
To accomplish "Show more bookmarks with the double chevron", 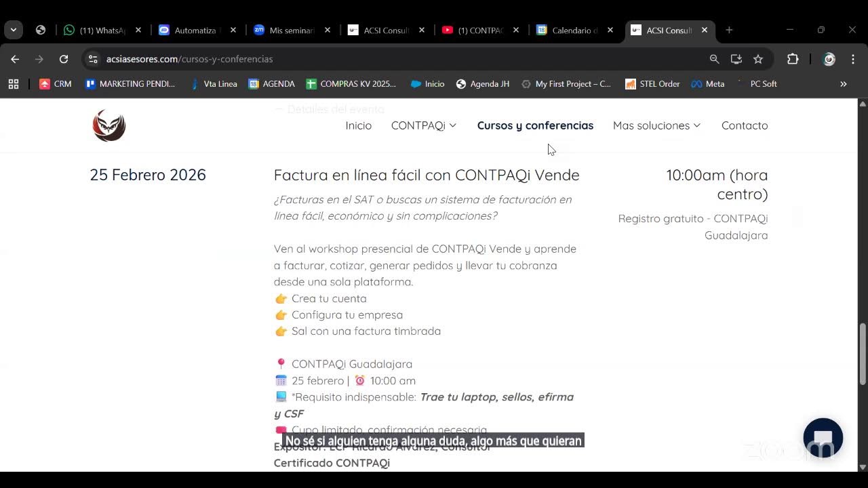I will pos(844,84).
